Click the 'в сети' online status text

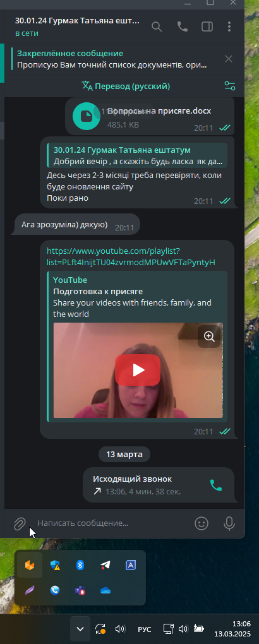click(x=27, y=33)
